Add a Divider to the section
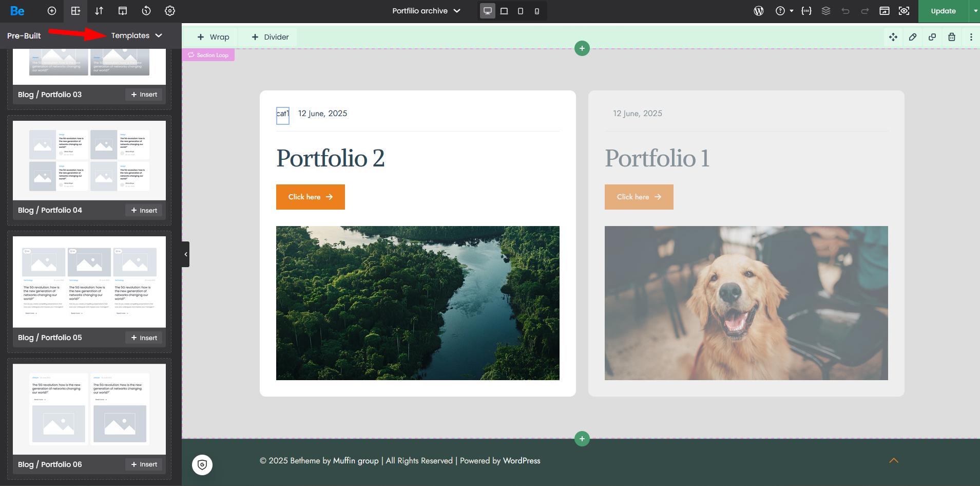The image size is (980, 486). click(x=270, y=37)
